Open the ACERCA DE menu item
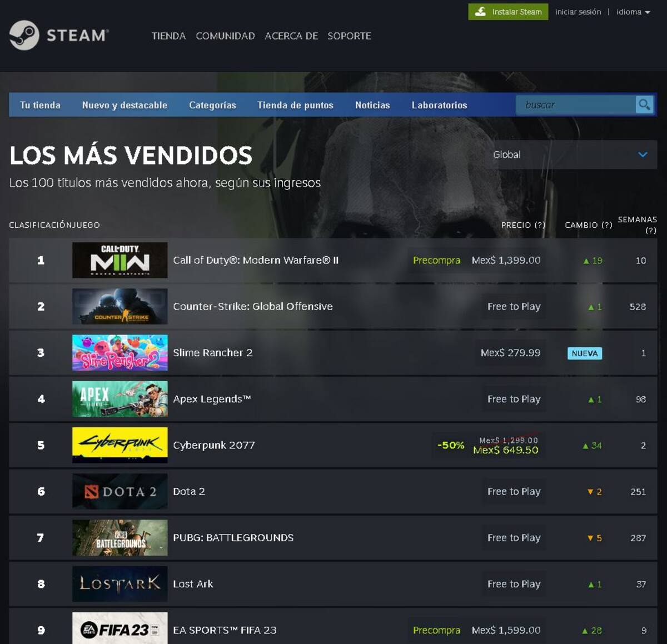 (x=291, y=36)
